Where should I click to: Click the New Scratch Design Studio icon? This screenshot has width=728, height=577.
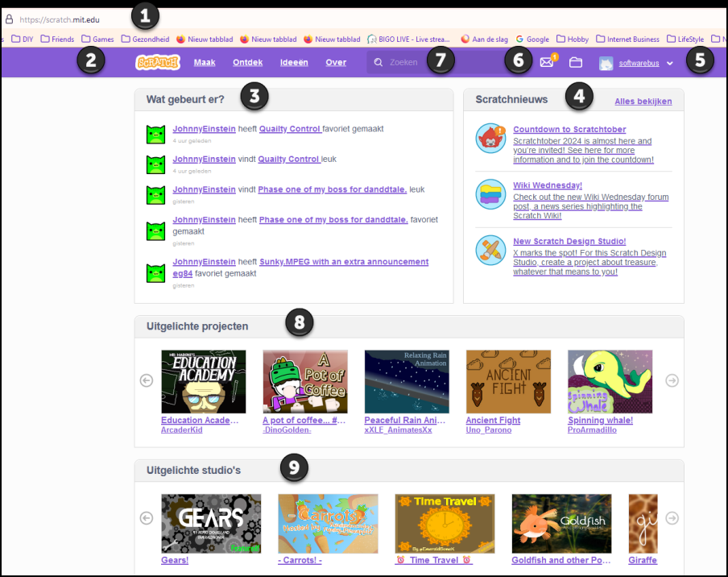coord(490,250)
